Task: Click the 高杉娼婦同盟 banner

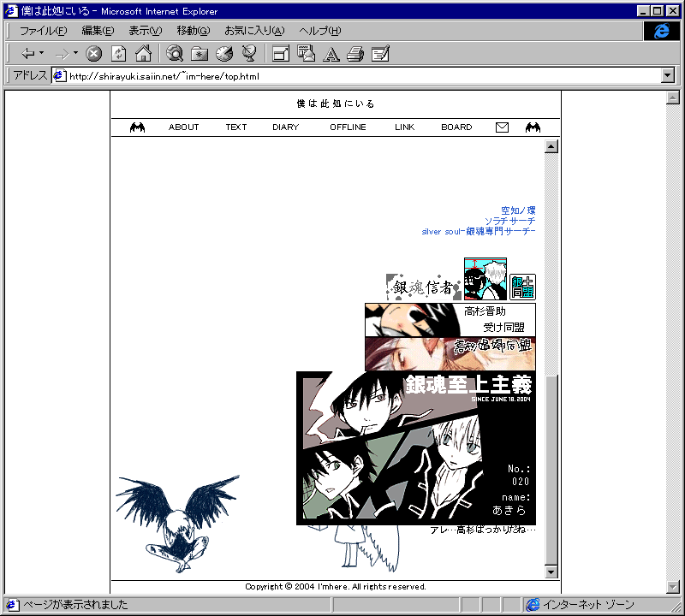Action: point(450,353)
